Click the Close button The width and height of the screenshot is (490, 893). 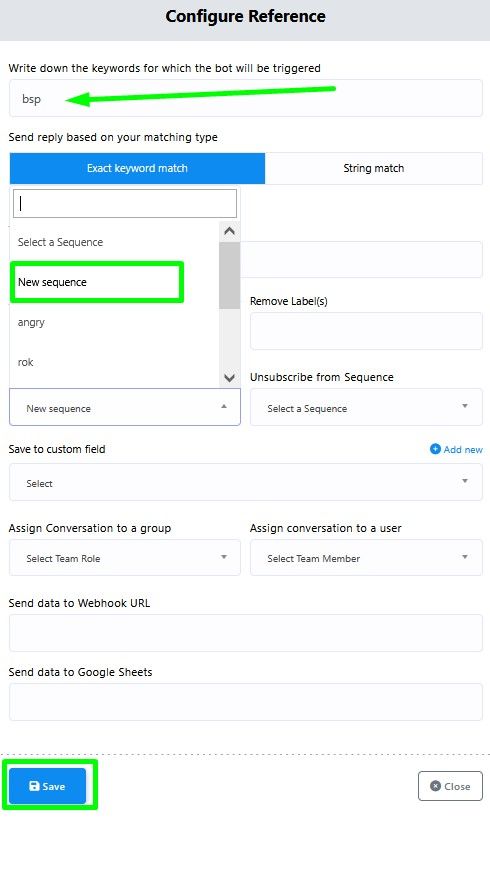pos(450,786)
